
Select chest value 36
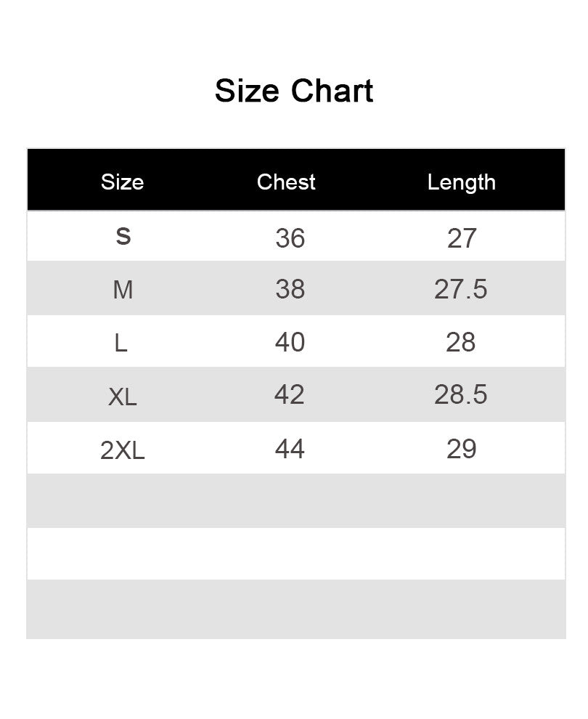coord(290,237)
